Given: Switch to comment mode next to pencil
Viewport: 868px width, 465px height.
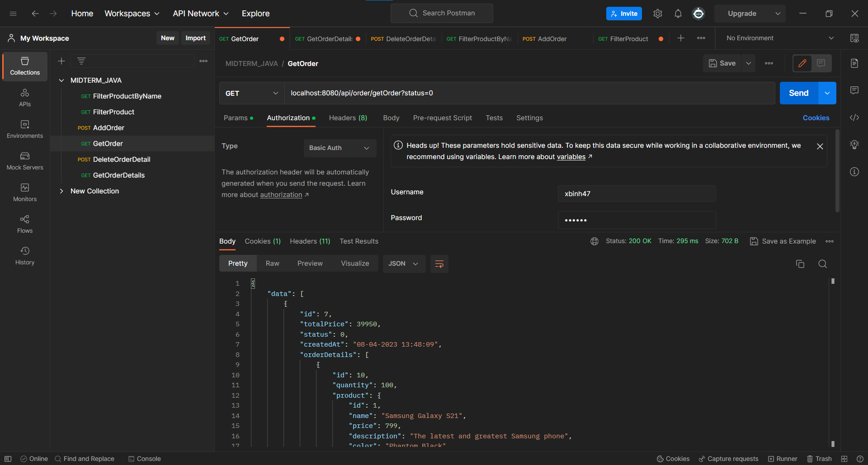Looking at the screenshot, I should 821,63.
